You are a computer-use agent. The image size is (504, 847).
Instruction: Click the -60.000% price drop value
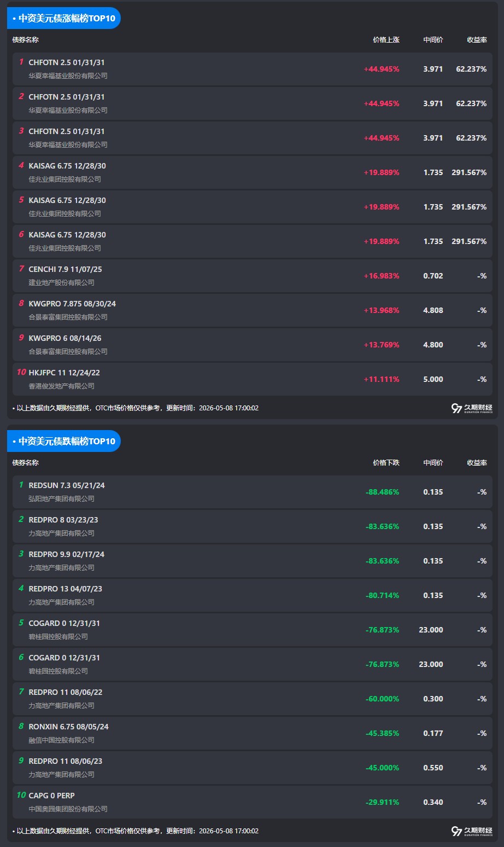coord(383,699)
